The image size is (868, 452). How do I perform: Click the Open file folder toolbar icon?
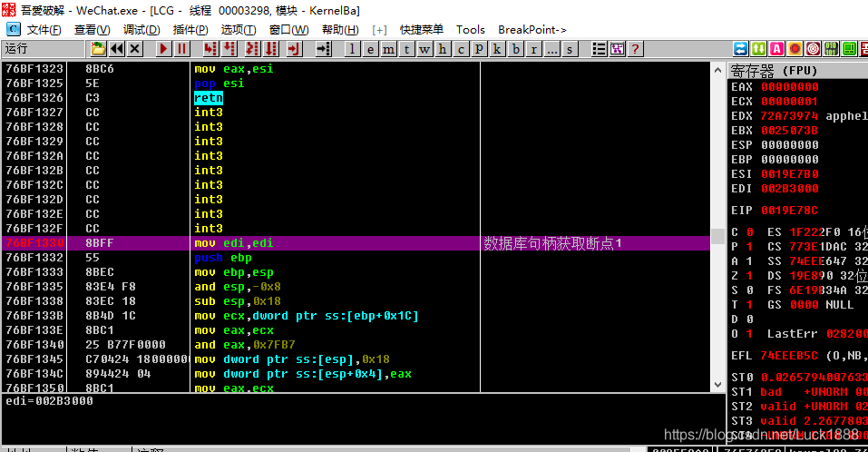tap(98, 49)
